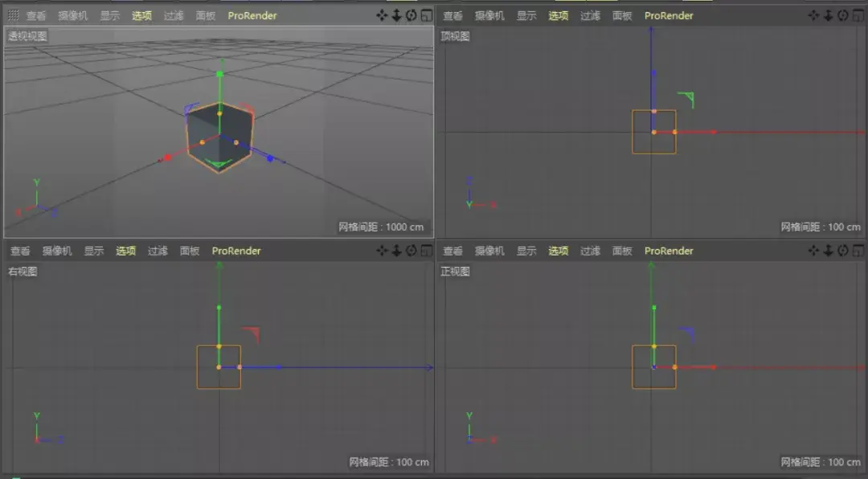Click the dolly (zoom) icon in the right view header
Viewport: 868px width, 479px height.
coord(396,251)
